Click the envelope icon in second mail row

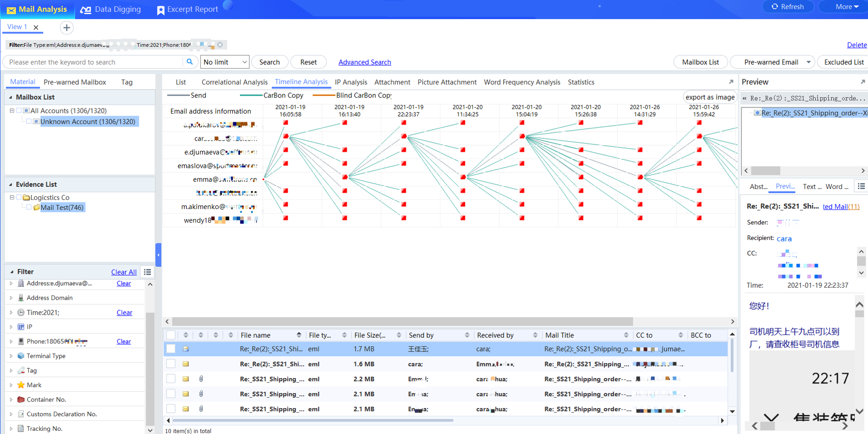click(x=186, y=364)
